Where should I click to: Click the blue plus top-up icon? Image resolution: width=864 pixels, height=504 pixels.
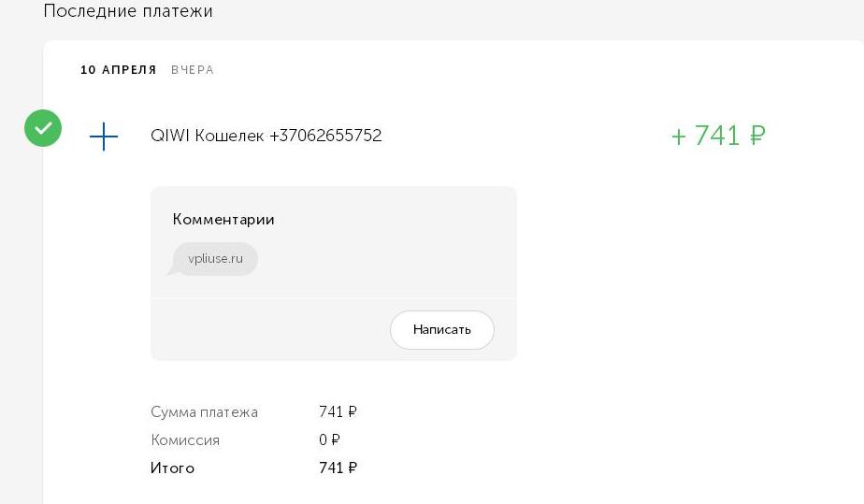click(104, 137)
